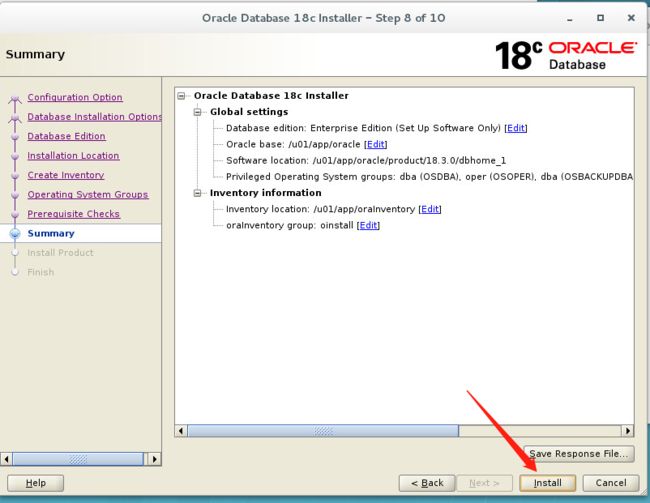
Task: Click the Configuration Option step marker icon
Action: (15, 99)
